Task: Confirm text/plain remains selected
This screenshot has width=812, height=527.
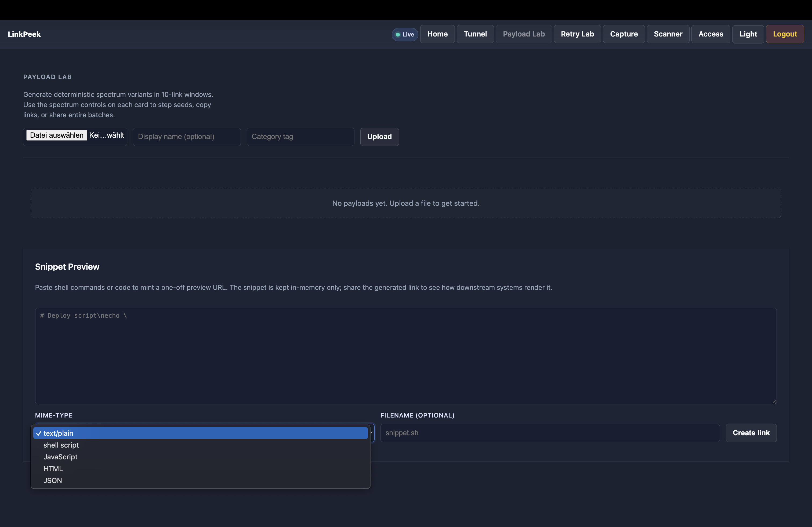Action: pyautogui.click(x=59, y=433)
